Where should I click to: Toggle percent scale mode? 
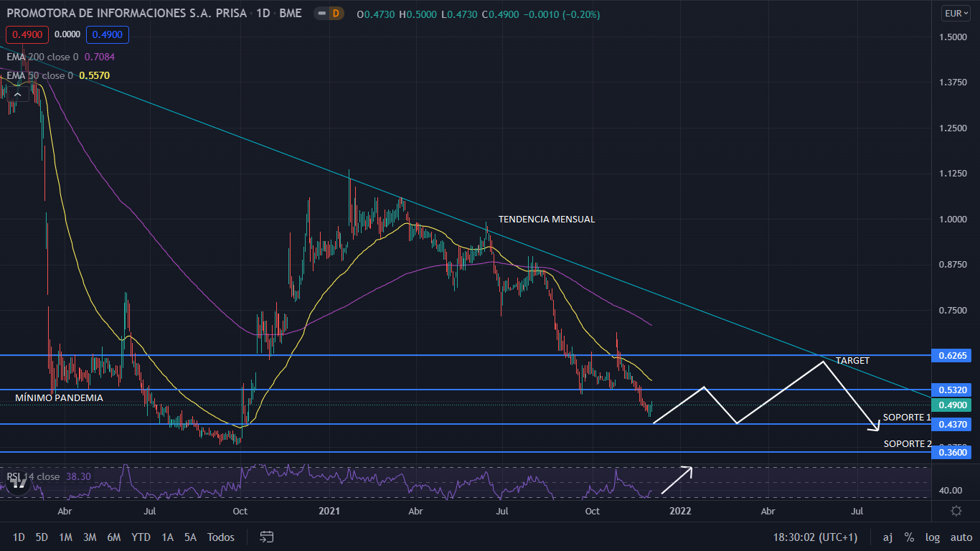909,537
